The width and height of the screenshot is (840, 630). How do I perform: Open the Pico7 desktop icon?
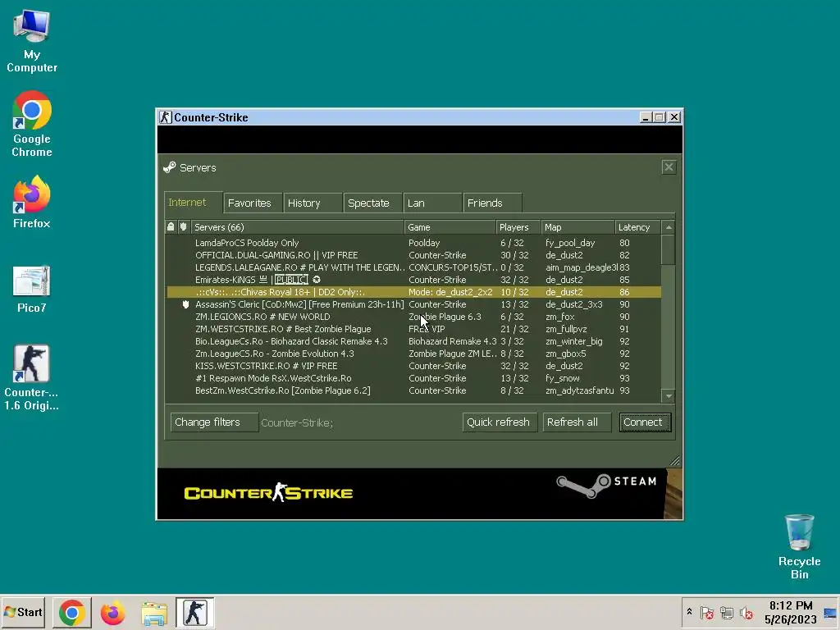tap(32, 290)
